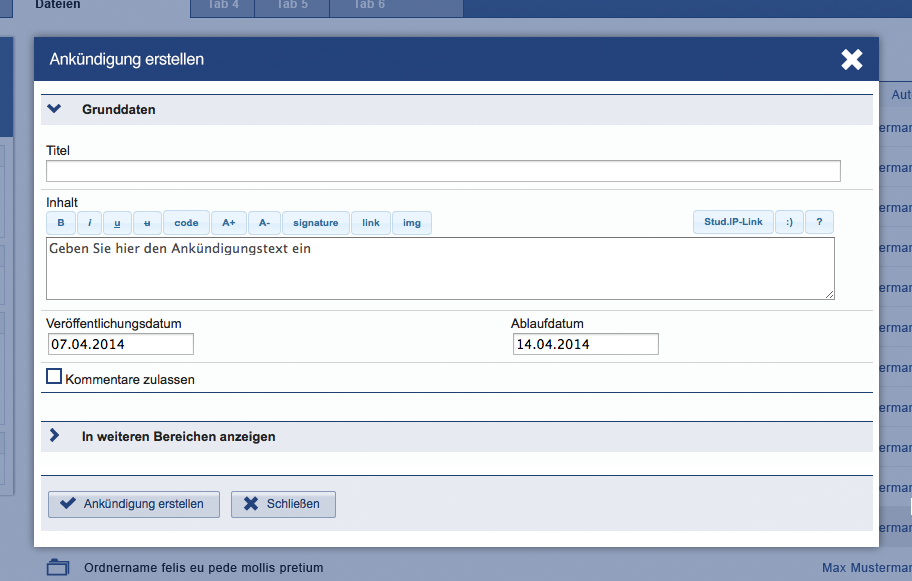
Task: Enable Kommentare zulassen checkbox
Action: (55, 377)
